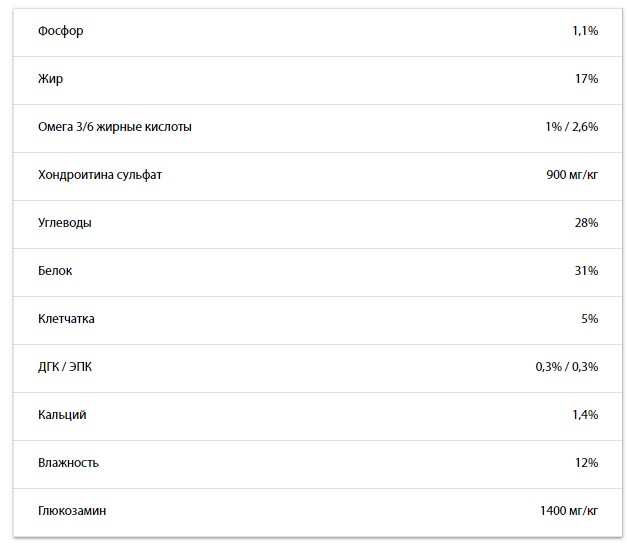Select Хондроитина сульфат row label
This screenshot has height=545, width=627.
click(x=99, y=175)
